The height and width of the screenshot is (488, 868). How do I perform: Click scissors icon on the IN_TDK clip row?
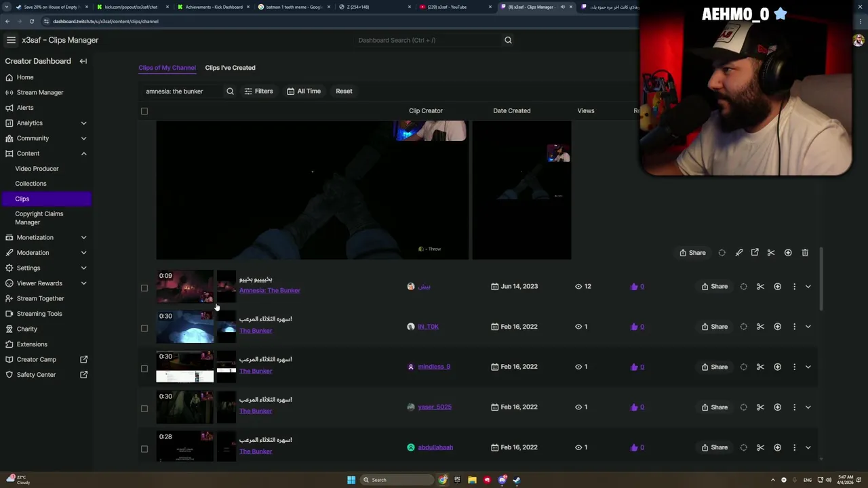click(760, 327)
